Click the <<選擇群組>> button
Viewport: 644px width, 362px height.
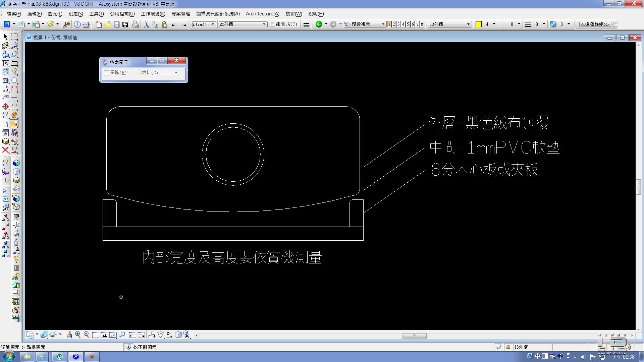point(594,24)
